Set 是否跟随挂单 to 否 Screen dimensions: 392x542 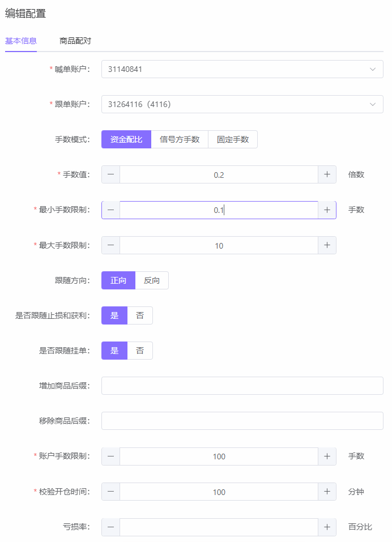140,351
